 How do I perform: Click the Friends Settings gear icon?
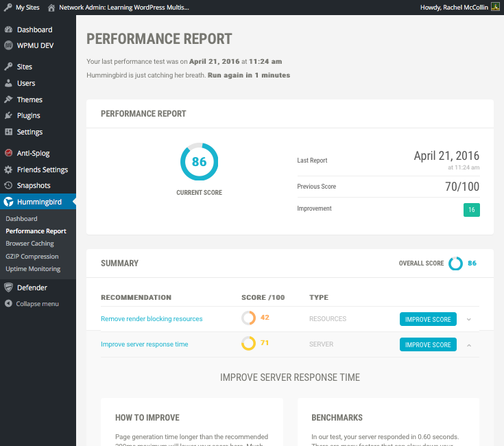pos(9,169)
